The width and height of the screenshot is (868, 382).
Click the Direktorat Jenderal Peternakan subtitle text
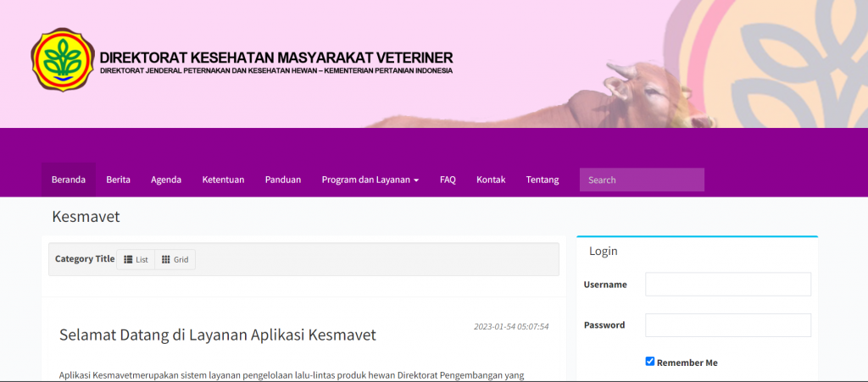pyautogui.click(x=276, y=71)
